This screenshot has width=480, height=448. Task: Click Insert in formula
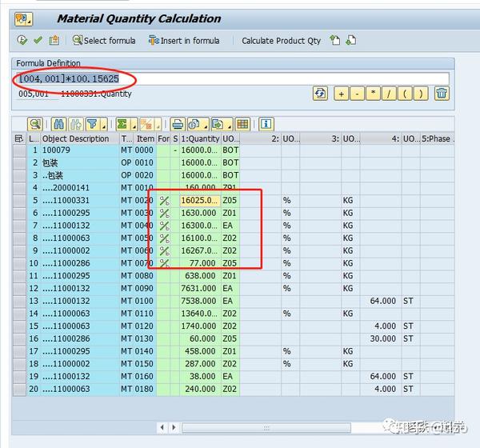[x=184, y=41]
